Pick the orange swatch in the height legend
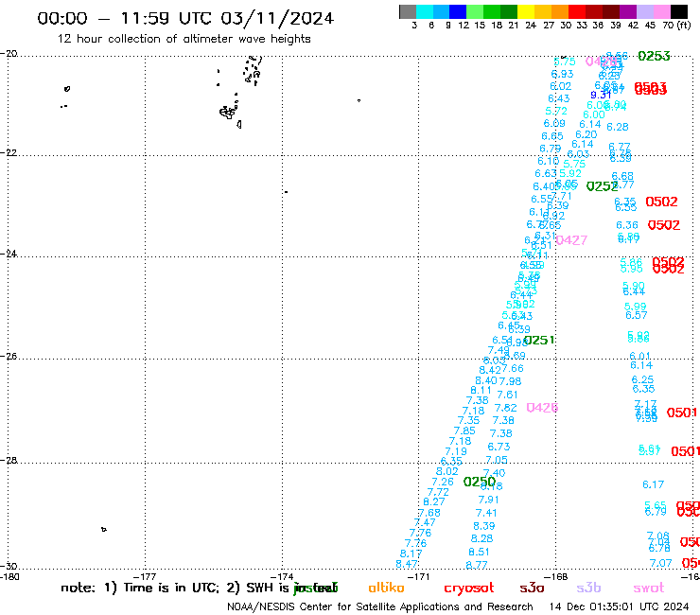 [x=560, y=11]
